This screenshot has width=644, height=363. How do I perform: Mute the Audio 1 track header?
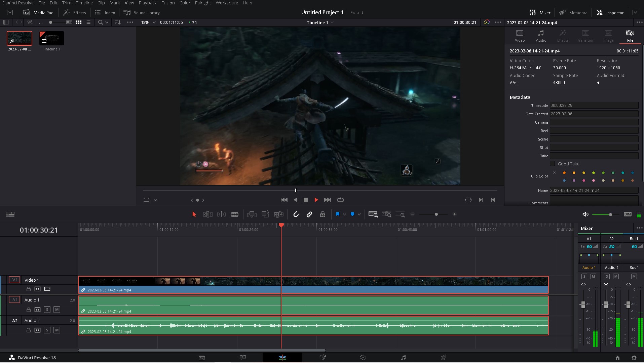pyautogui.click(x=57, y=310)
